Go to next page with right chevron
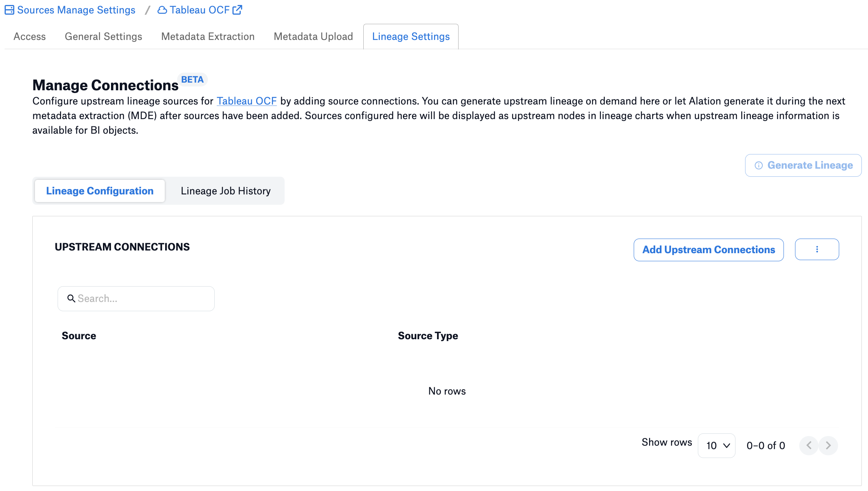Viewport: 868px width, 491px height. [x=828, y=446]
